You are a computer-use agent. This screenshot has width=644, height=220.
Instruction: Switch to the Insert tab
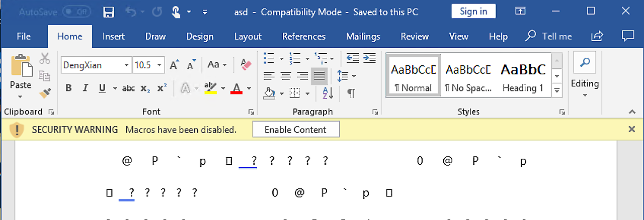114,36
